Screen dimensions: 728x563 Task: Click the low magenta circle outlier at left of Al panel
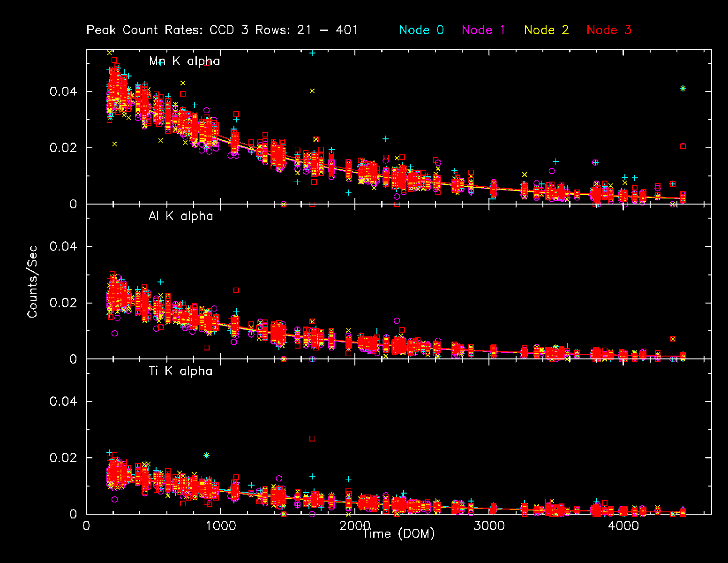(114, 334)
